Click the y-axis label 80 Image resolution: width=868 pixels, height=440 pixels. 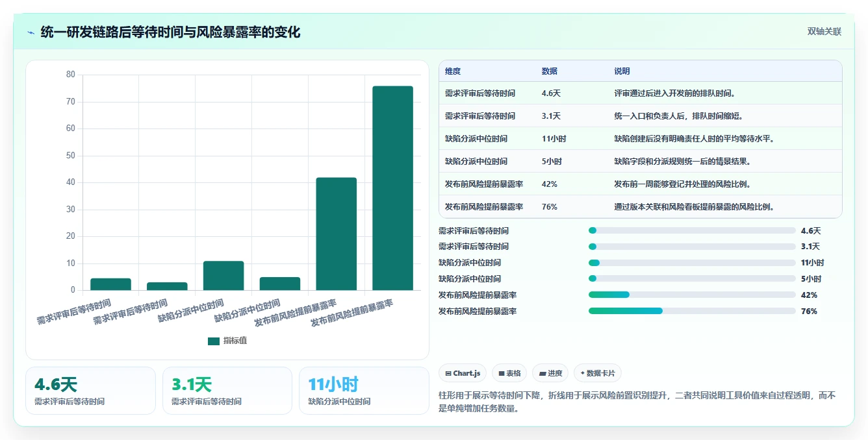click(x=71, y=75)
